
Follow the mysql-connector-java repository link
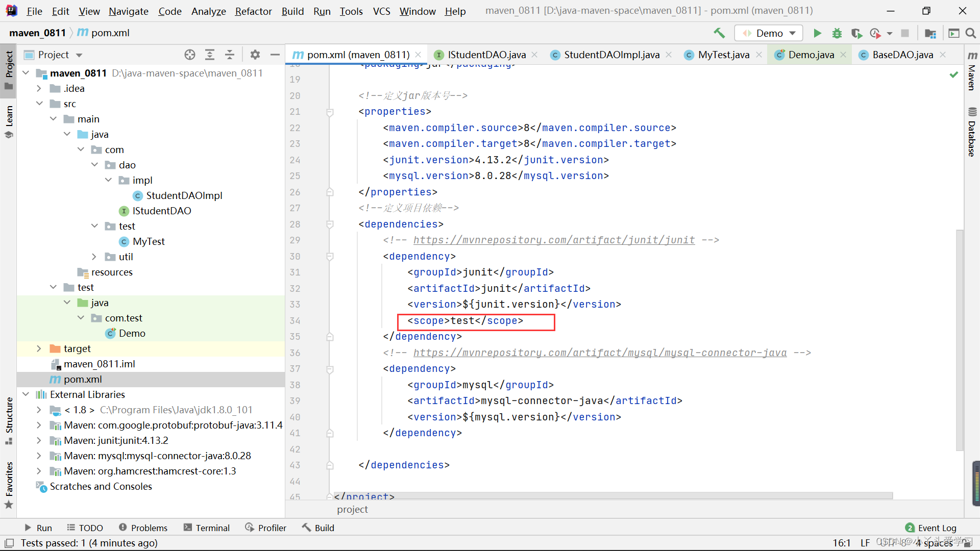(x=600, y=353)
